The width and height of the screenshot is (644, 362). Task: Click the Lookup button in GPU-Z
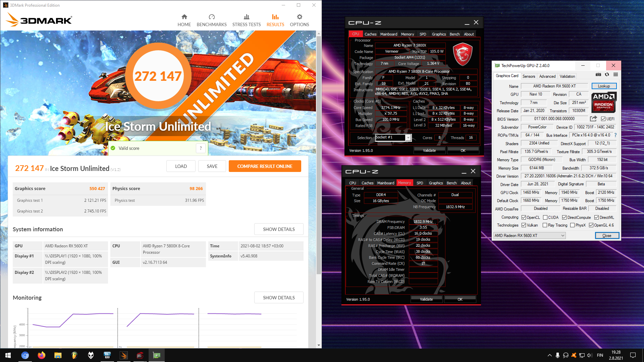(x=604, y=86)
